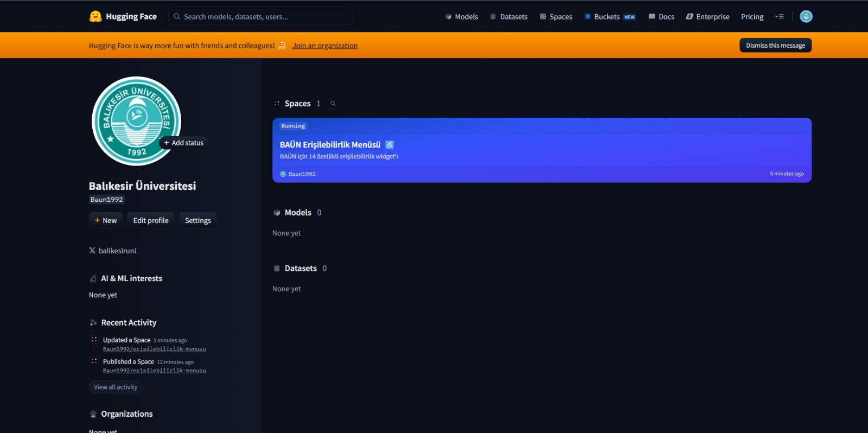Open the Spaces tab in navbar
Screen dimensions: 868x433
pyautogui.click(x=556, y=17)
